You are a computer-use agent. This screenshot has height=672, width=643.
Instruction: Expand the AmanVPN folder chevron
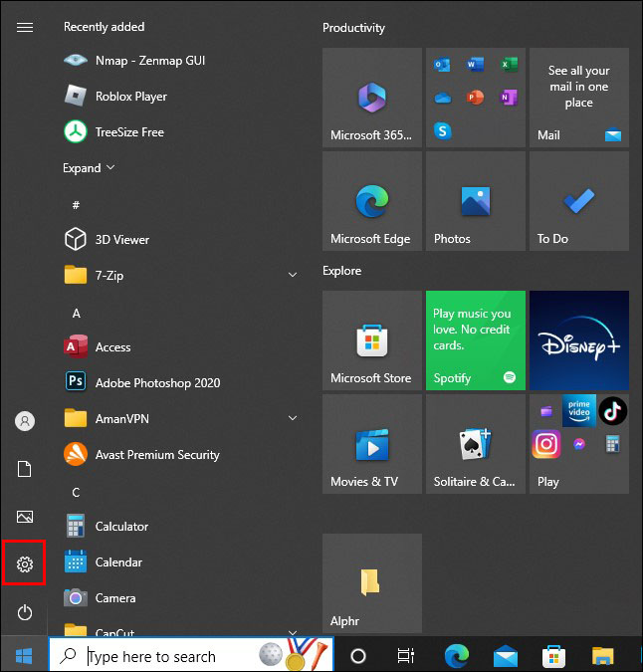pyautogui.click(x=293, y=418)
